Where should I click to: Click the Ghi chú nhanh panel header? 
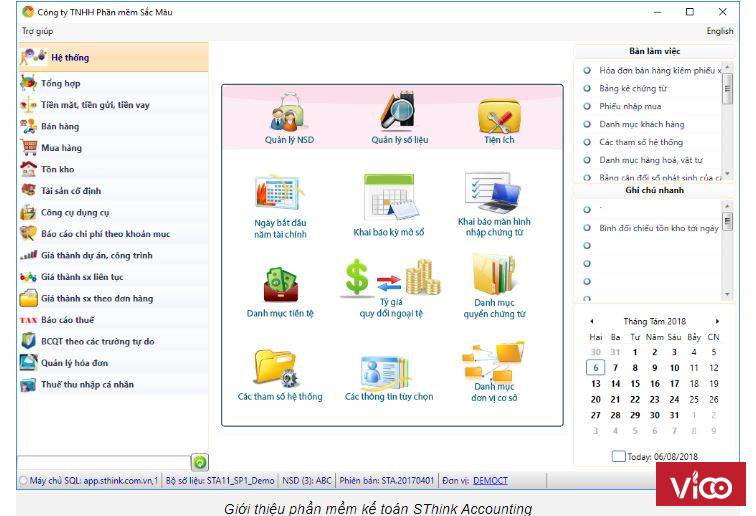(x=654, y=190)
